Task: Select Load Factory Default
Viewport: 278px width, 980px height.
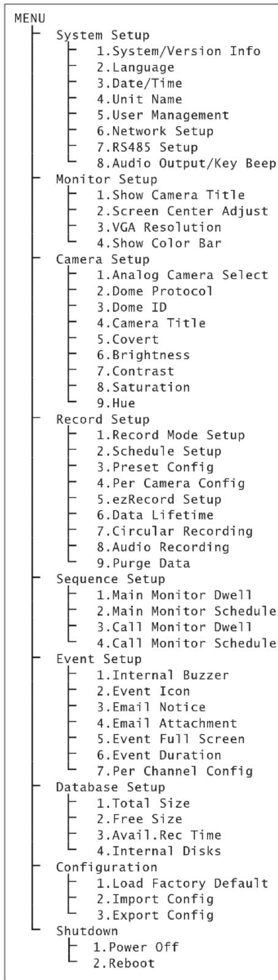Action: tap(182, 883)
